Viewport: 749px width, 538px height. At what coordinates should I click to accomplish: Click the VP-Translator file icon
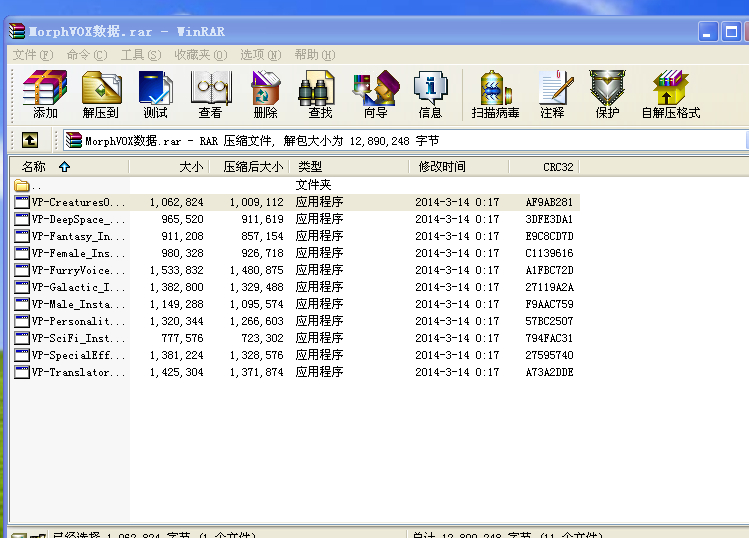21,372
